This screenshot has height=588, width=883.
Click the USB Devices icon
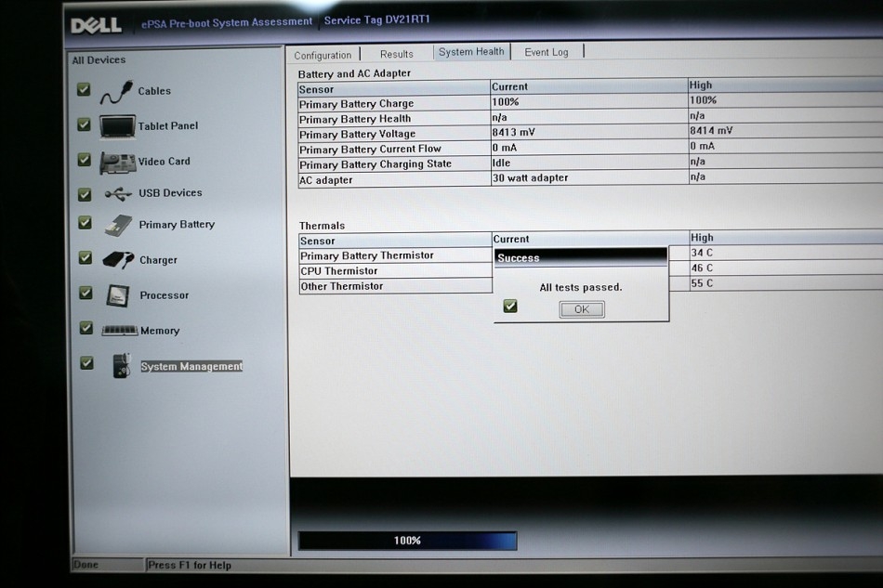(x=118, y=194)
